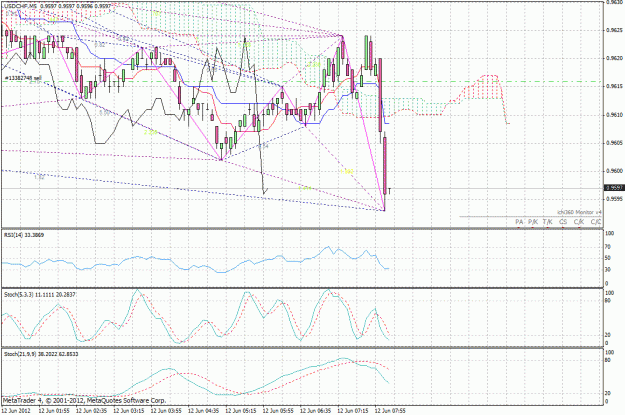Image resolution: width=625 pixels, height=415 pixels.
Task: Click the 12 Jun 01:55 time label
Action: pyautogui.click(x=54, y=410)
